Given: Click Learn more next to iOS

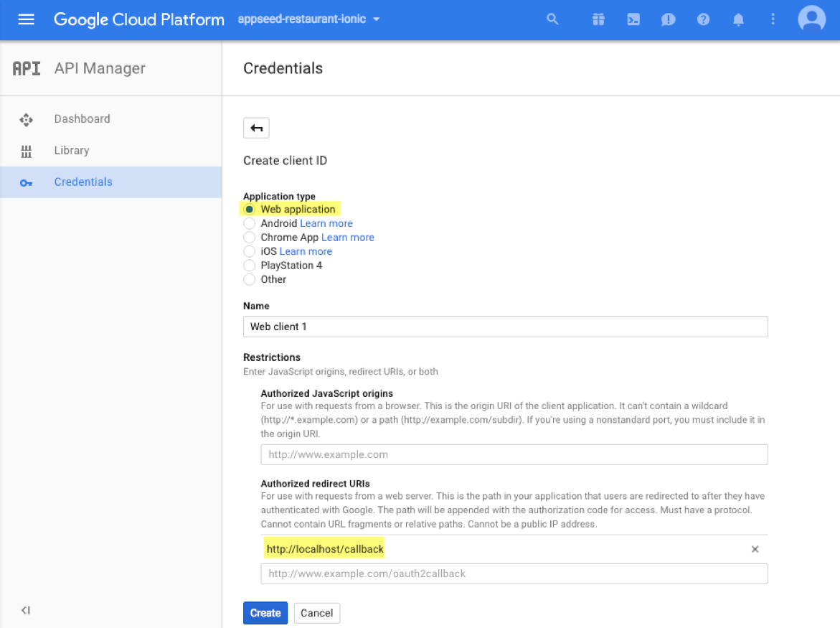Looking at the screenshot, I should pyautogui.click(x=306, y=250).
